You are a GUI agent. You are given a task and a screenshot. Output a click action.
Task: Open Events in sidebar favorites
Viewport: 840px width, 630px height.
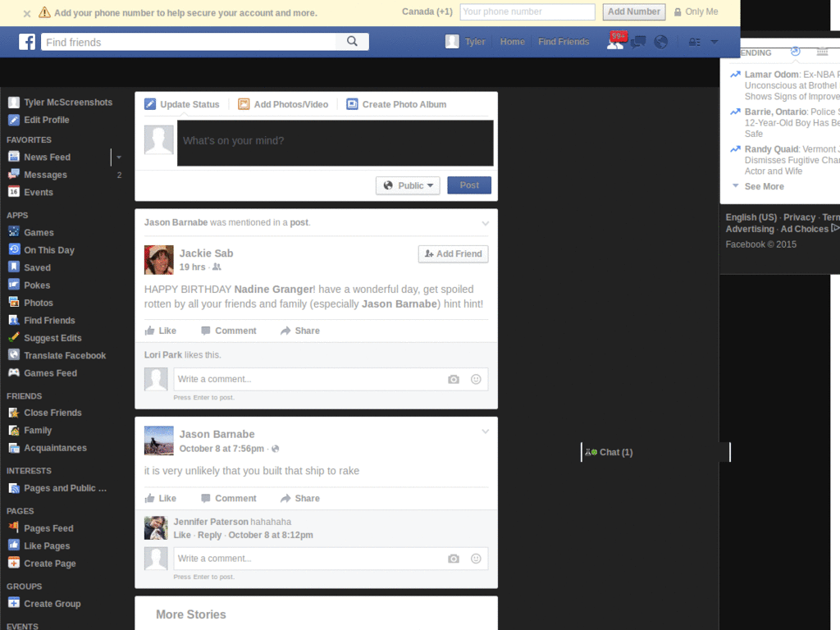tap(30, 192)
